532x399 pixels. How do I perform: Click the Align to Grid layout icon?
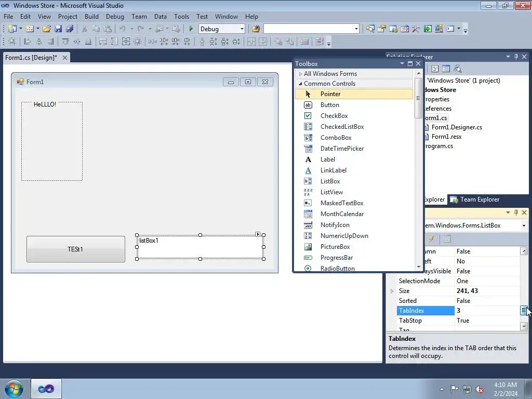(x=12, y=42)
